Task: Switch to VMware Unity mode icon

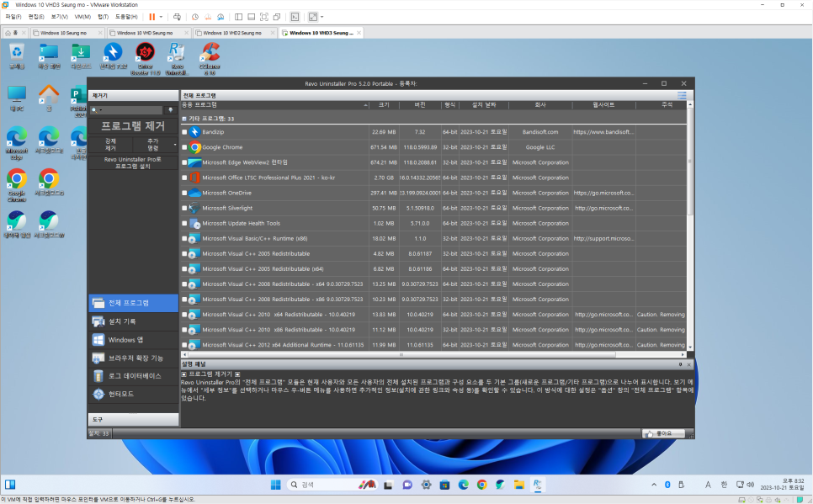Action: coord(277,17)
